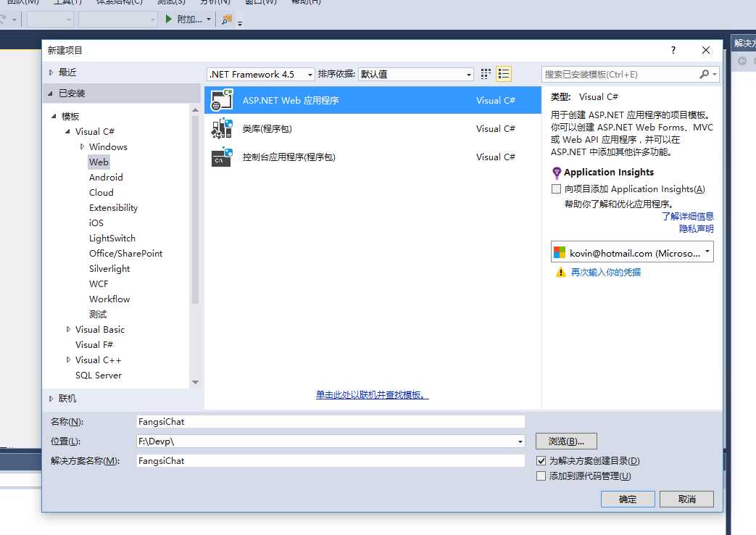Image resolution: width=756 pixels, height=535 pixels.
Task: Click tree scrollbar down arrow
Action: tap(195, 382)
